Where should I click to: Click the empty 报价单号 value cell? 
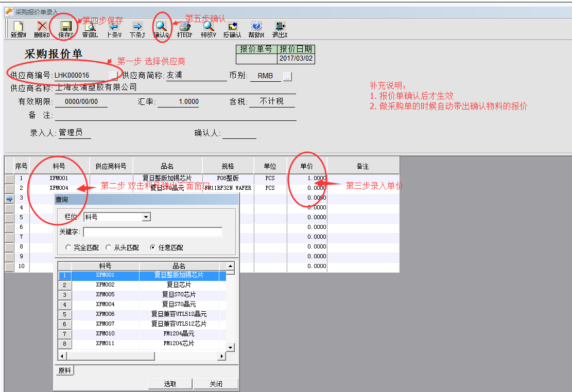(x=257, y=59)
